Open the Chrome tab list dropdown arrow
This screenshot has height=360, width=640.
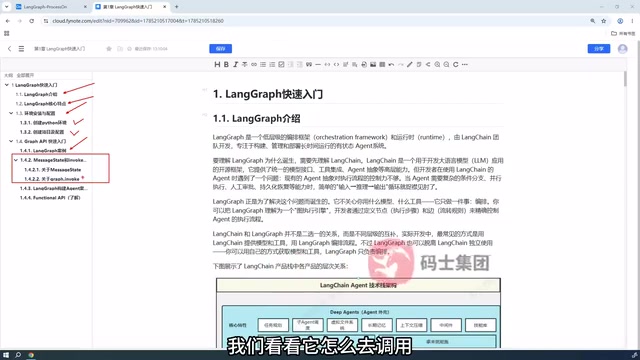pos(7,7)
